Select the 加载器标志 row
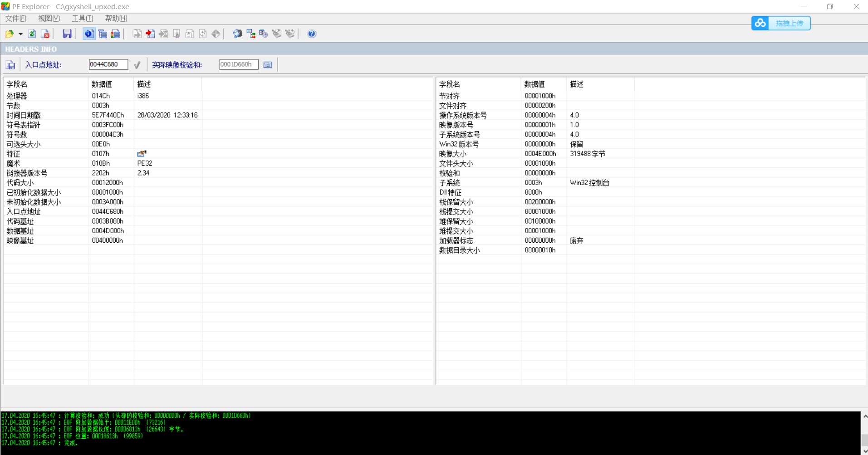868x455 pixels. tap(651, 240)
